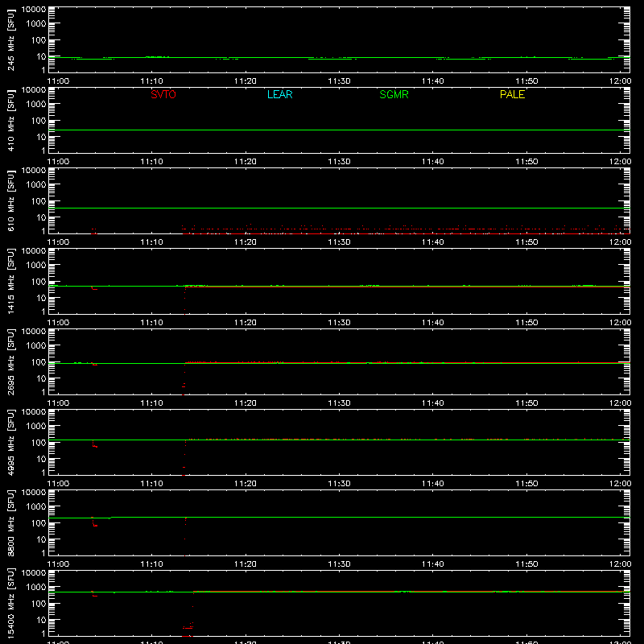This screenshot has width=644, height=644.
Task: Click the red data cluster at bottom of 15400 MHz plot
Action: [188, 629]
